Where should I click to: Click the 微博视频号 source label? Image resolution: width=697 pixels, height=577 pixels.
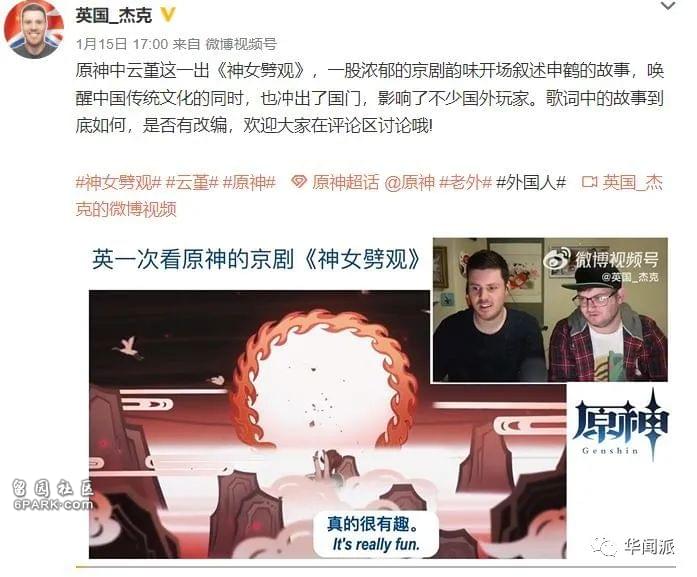click(x=241, y=44)
